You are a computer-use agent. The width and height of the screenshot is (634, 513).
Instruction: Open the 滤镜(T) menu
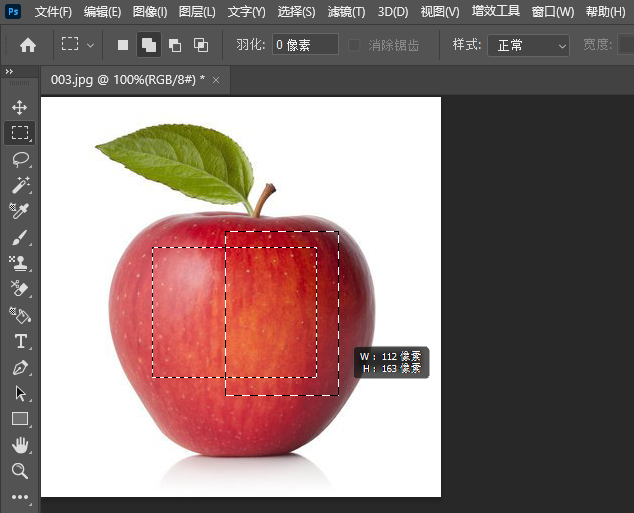(x=346, y=12)
